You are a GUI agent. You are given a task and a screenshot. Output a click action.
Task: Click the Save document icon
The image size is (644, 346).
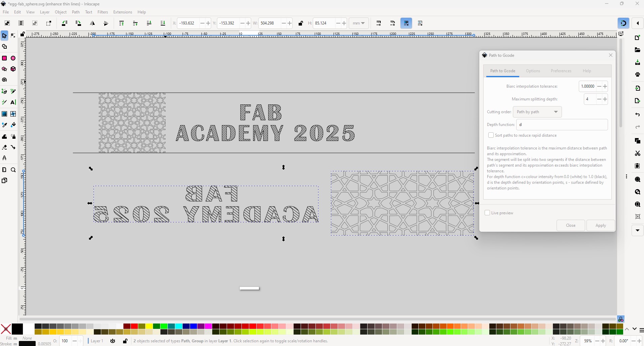[x=637, y=62]
